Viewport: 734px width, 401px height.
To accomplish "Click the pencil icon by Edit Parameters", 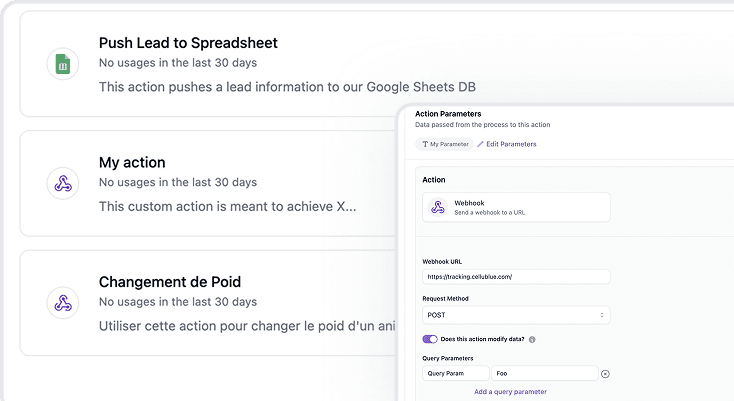I will pos(480,144).
